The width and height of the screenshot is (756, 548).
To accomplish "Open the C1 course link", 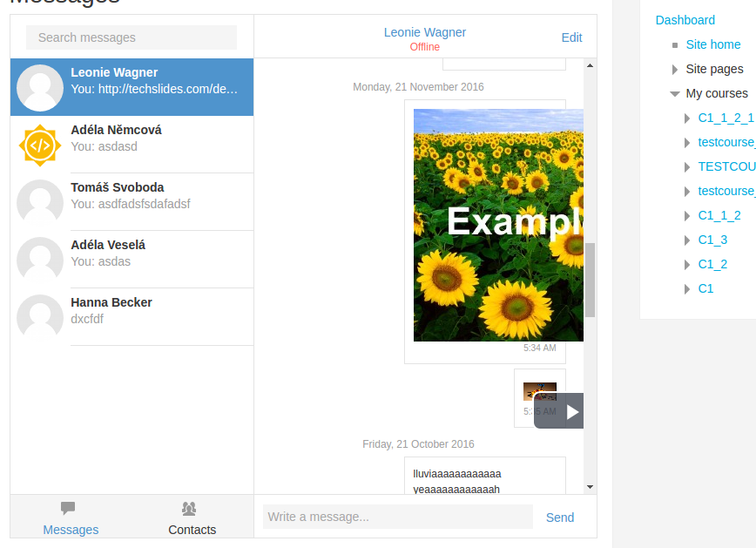I will 705,288.
